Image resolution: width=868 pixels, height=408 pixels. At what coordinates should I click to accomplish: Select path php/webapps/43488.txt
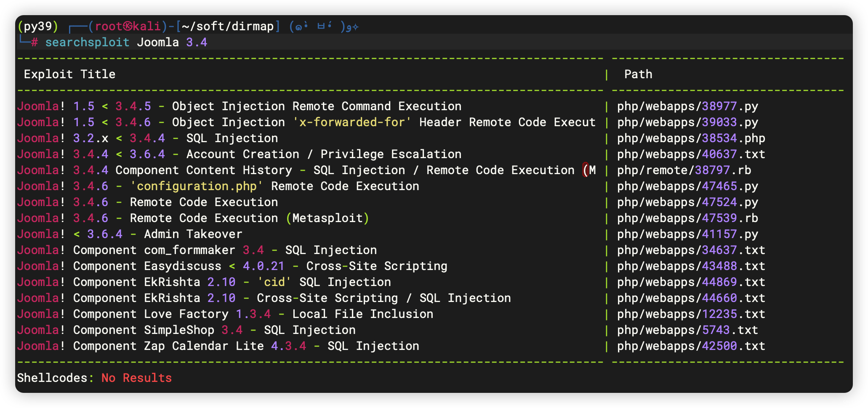[691, 266]
